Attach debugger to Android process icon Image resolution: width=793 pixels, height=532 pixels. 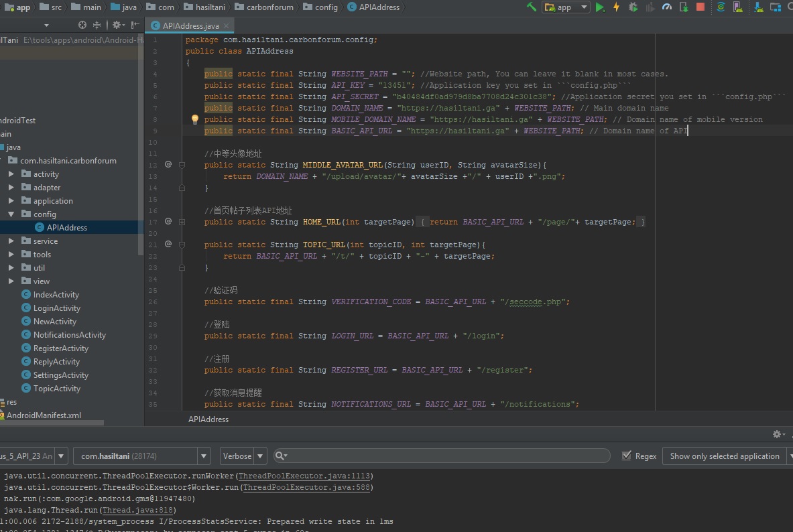tap(684, 7)
